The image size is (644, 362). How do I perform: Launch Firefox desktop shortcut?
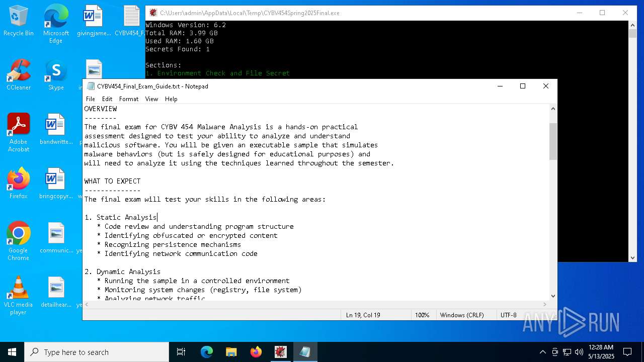tap(19, 184)
